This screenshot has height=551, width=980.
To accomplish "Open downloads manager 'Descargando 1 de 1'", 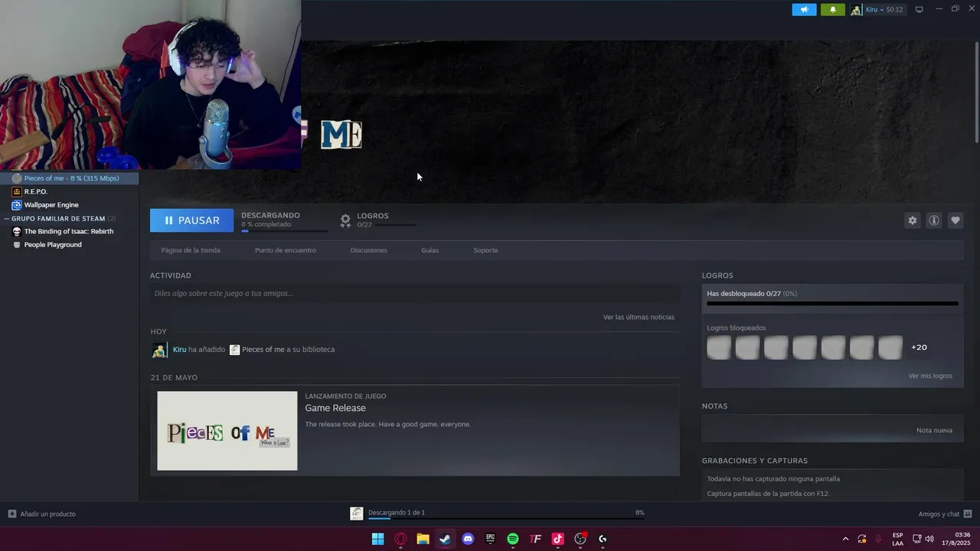I will (x=396, y=513).
